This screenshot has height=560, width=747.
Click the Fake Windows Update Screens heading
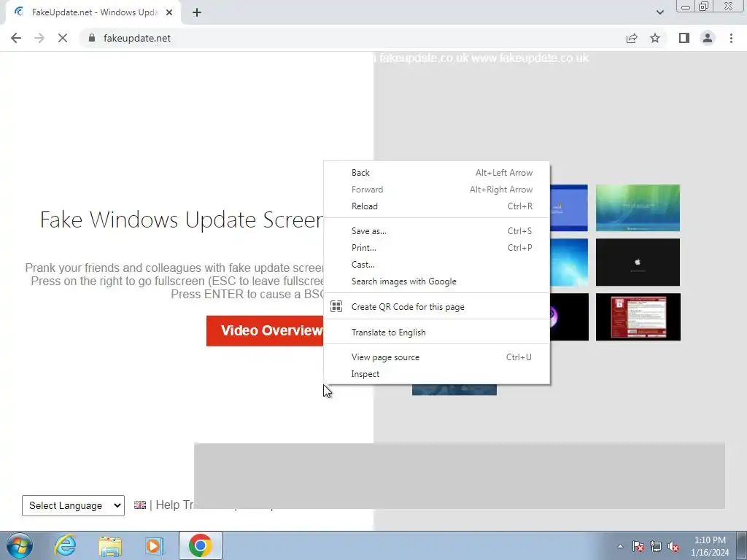(x=182, y=219)
